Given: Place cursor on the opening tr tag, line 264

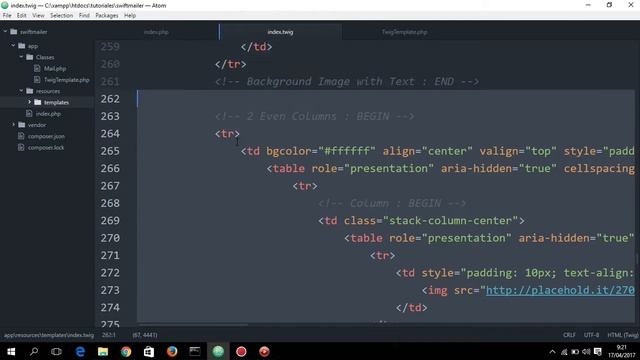Looking at the screenshot, I should coord(227,133).
